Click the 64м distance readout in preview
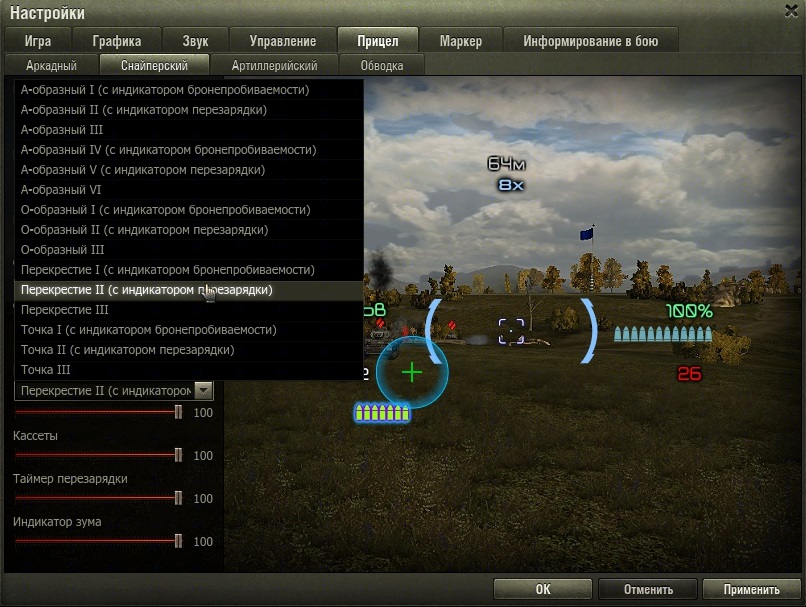The height and width of the screenshot is (607, 806). 506,164
